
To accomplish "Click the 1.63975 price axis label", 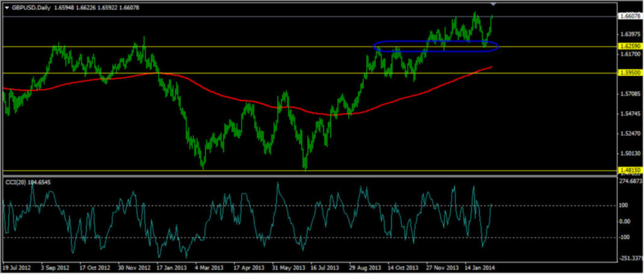I will click(631, 34).
